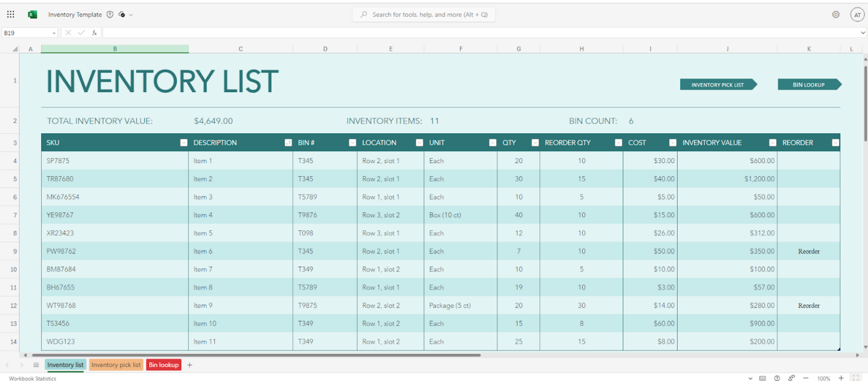Open the LOCATION column filter dropdown
868x381 pixels.
pos(419,142)
